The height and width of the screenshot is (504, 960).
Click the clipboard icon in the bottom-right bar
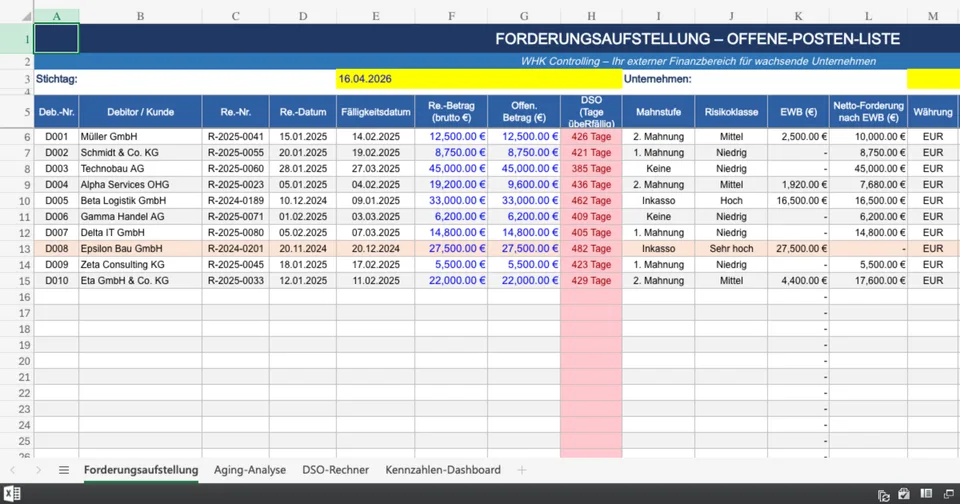pos(883,495)
